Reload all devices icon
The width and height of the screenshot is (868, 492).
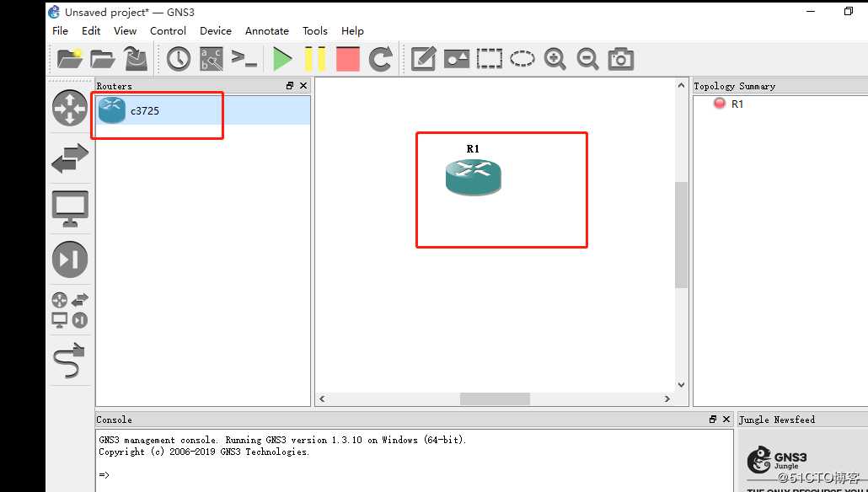pyautogui.click(x=380, y=59)
